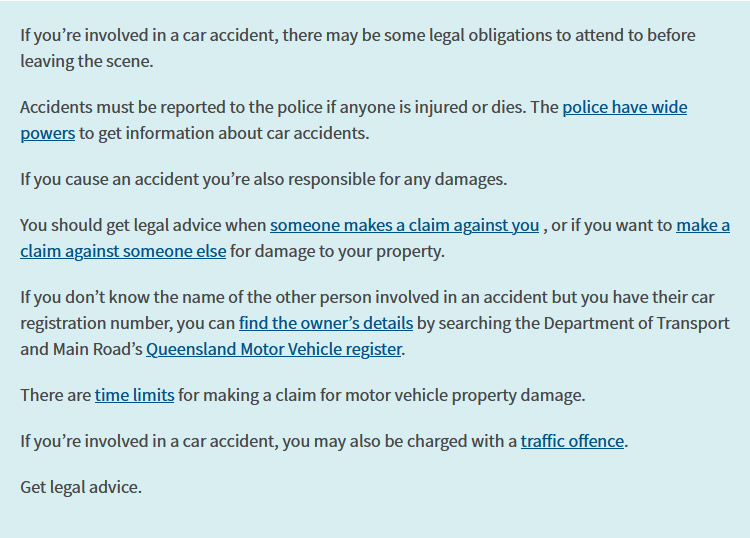The height and width of the screenshot is (538, 750).
Task: Click the 'find the owner's details' link
Action: [326, 323]
